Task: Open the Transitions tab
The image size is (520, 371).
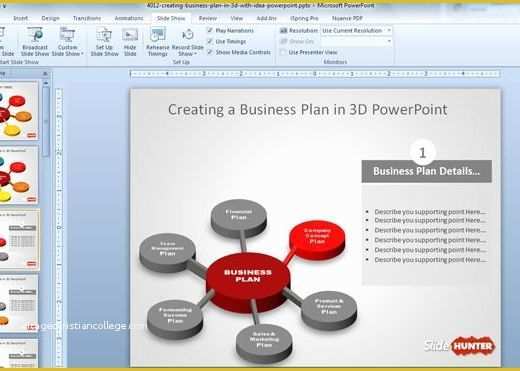Action: (87, 18)
